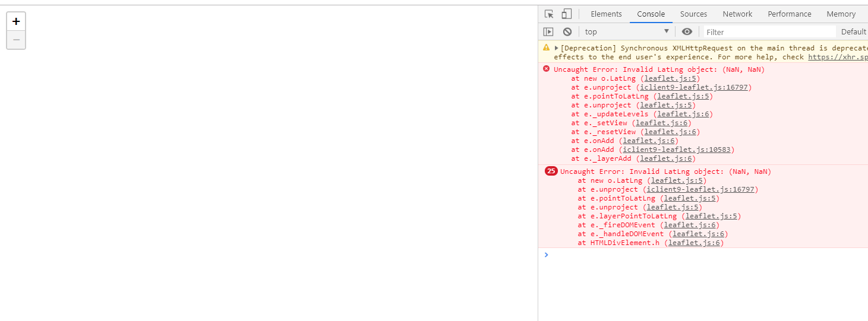Image resolution: width=868 pixels, height=321 pixels.
Task: Toggle the device toolbar icon
Action: [x=566, y=14]
